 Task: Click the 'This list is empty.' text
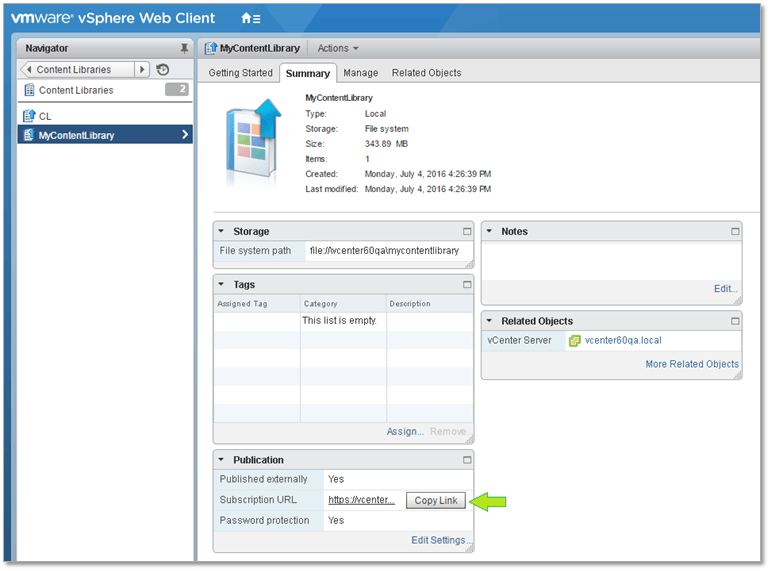click(x=339, y=320)
